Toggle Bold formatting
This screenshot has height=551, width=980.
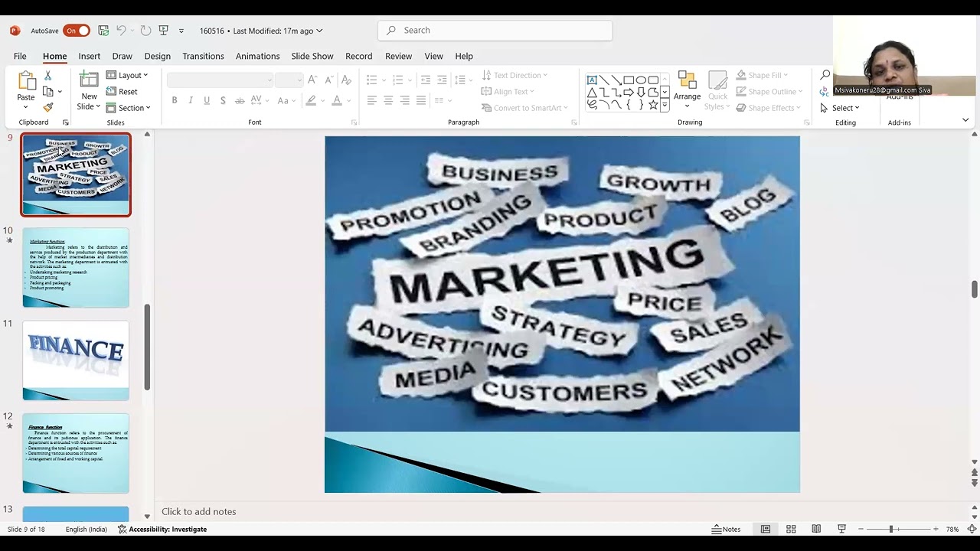coord(175,100)
